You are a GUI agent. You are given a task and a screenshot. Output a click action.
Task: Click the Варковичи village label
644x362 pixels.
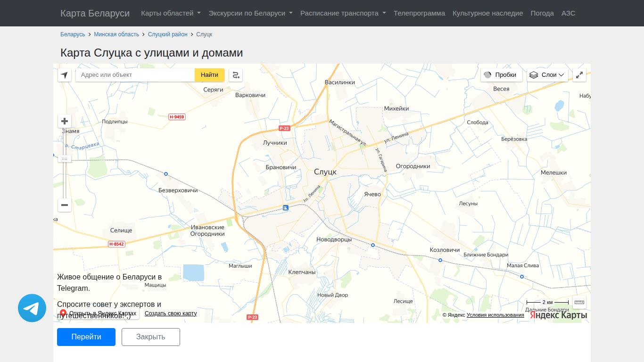click(250, 95)
